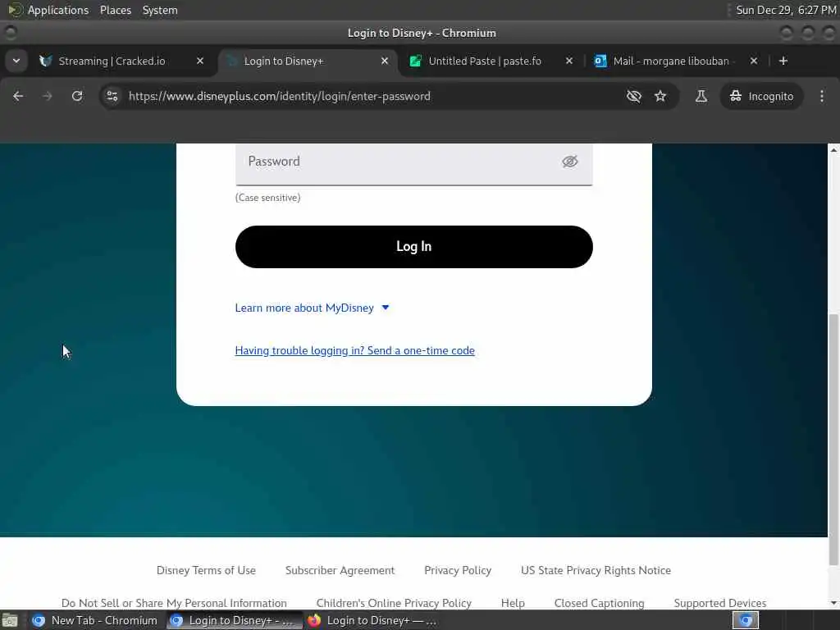The image size is (840, 630).
Task: Click the workspace switcher Chromium icon
Action: coord(745,620)
